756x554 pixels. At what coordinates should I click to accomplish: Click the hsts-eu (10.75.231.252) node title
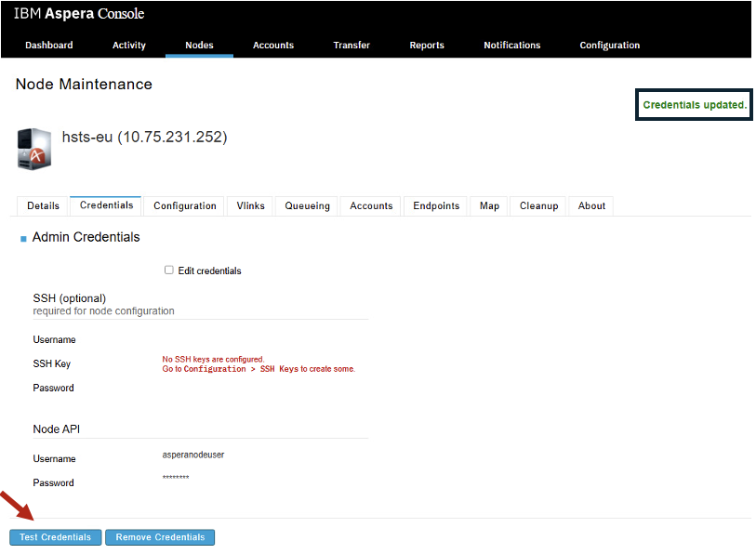point(145,137)
